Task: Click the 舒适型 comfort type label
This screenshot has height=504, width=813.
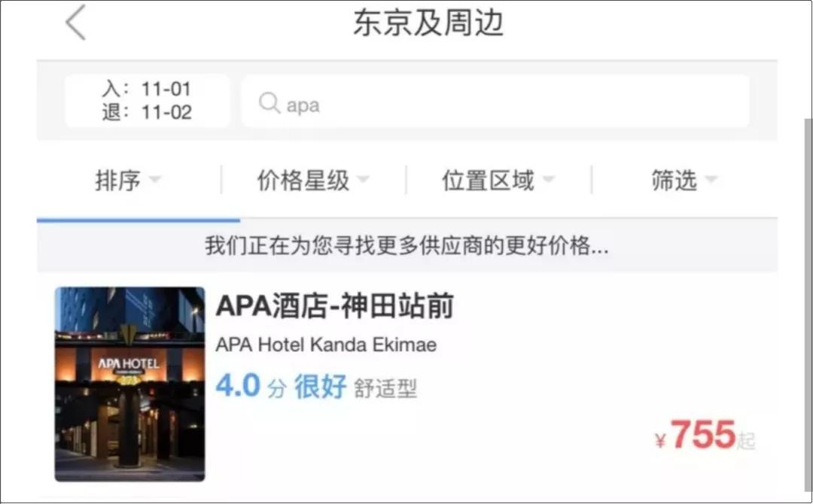Action: (x=385, y=388)
